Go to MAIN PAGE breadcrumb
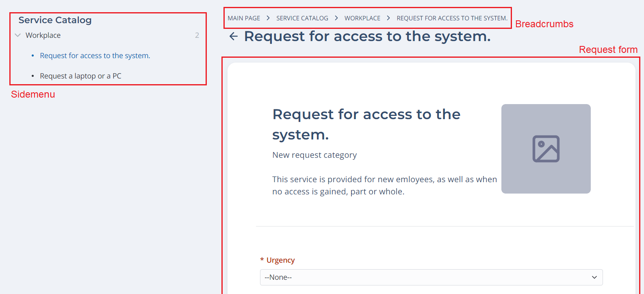The width and height of the screenshot is (644, 294). pos(244,18)
